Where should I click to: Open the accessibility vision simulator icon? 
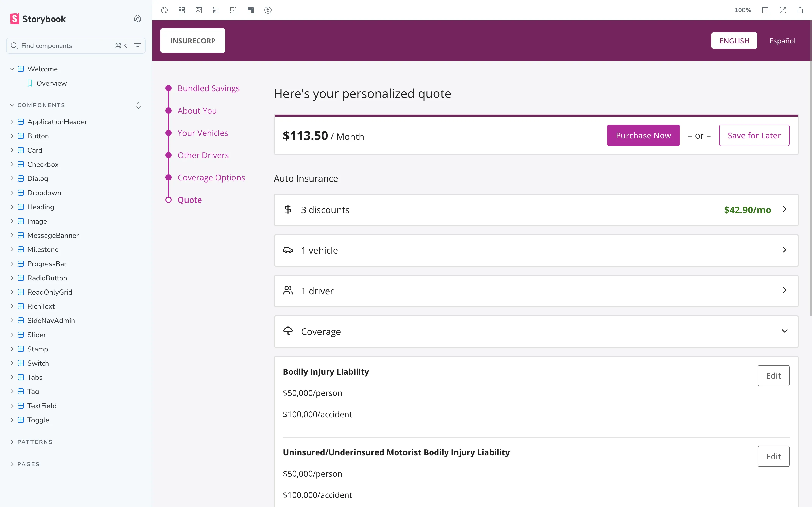[268, 10]
